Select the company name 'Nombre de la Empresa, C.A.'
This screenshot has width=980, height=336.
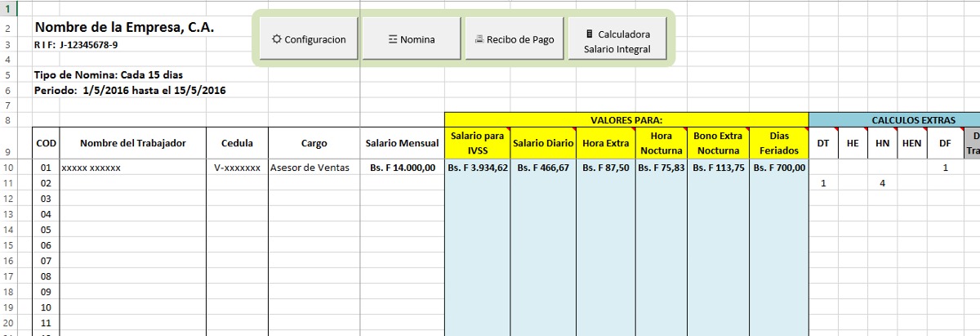(x=125, y=27)
